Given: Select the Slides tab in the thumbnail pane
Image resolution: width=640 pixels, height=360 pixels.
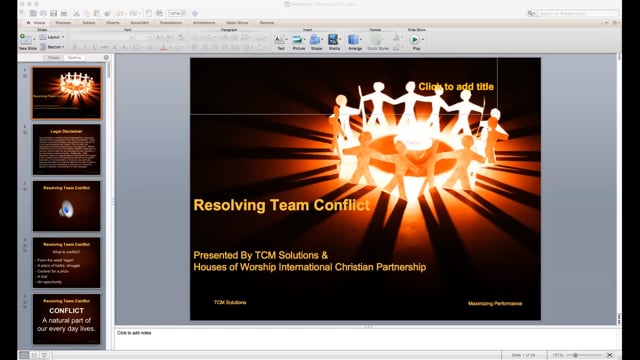Looking at the screenshot, I should coord(53,58).
